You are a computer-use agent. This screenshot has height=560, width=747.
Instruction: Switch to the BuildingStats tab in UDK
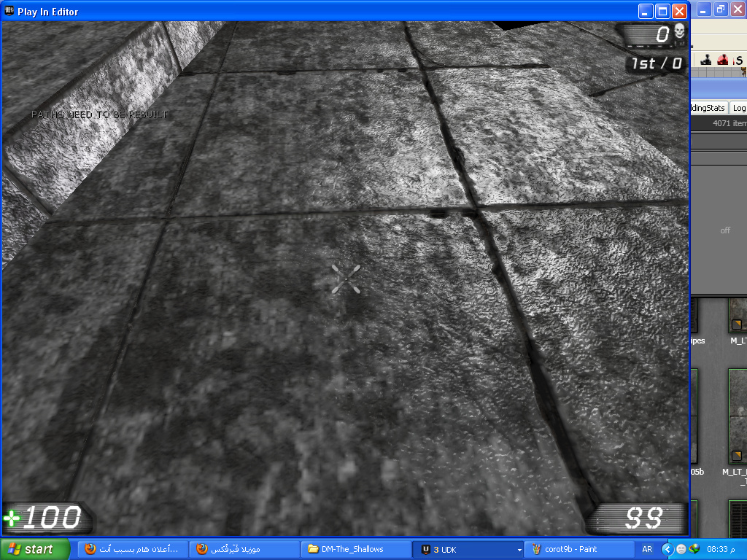(708, 108)
